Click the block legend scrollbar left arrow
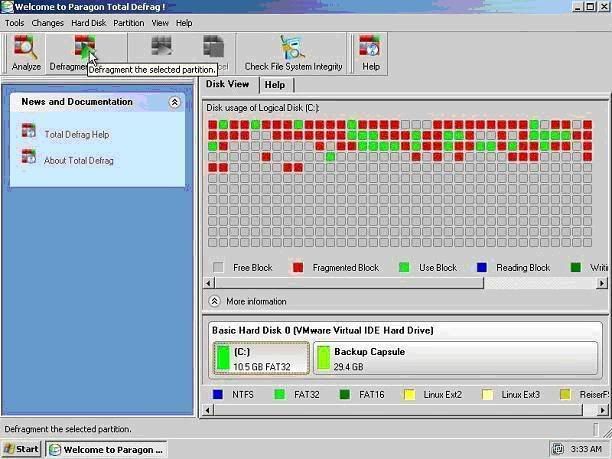612x459 pixels. 209,283
